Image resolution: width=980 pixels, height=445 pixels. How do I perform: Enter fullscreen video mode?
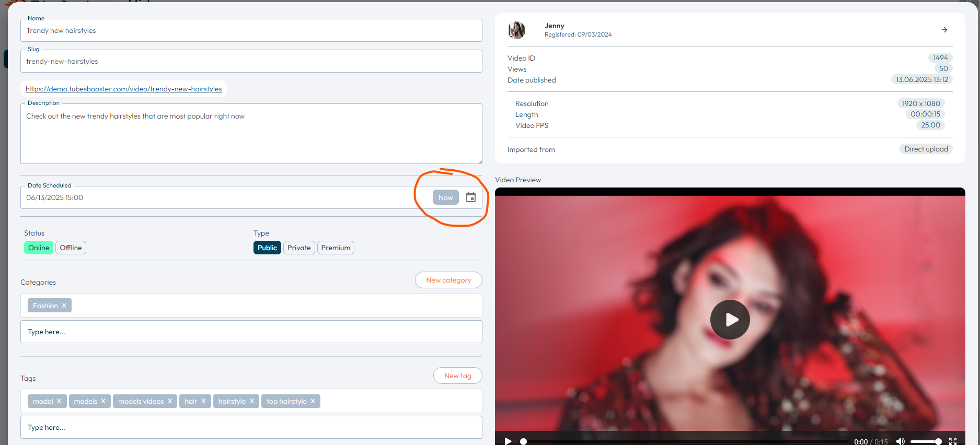[x=953, y=441]
